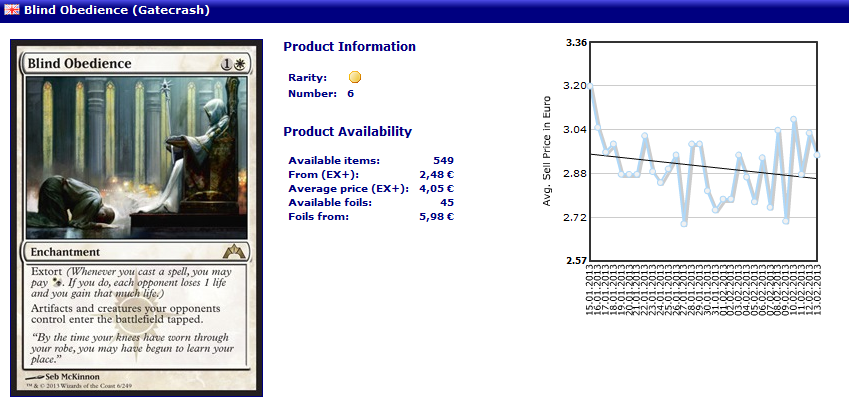Click the card name 'Blind Obedience' on card
The image size is (849, 404).
tap(79, 63)
